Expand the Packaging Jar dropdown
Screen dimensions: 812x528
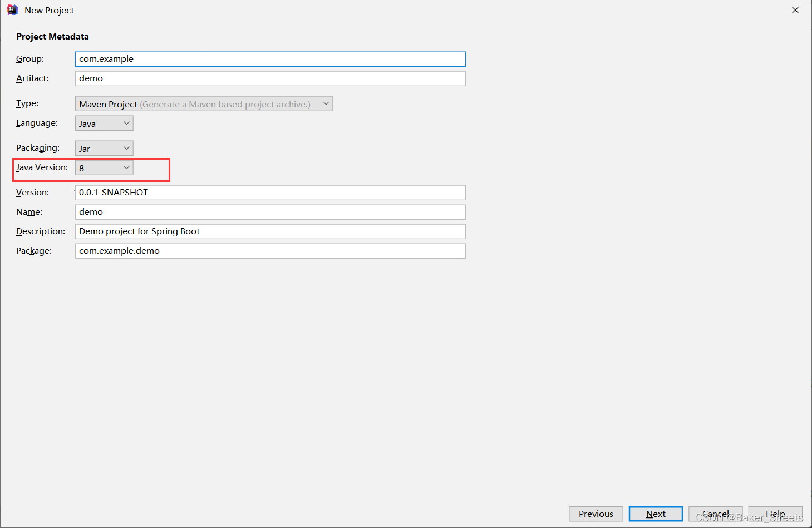tap(104, 149)
